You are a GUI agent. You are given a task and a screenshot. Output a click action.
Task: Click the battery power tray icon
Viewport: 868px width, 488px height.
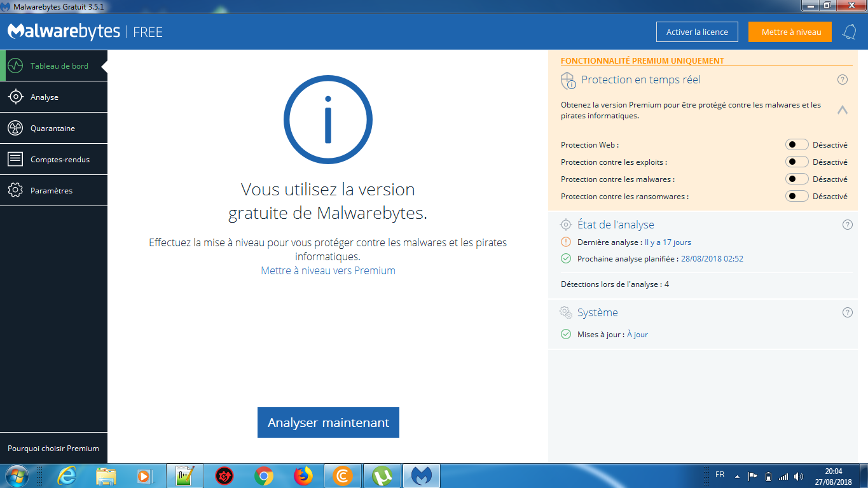tap(768, 476)
